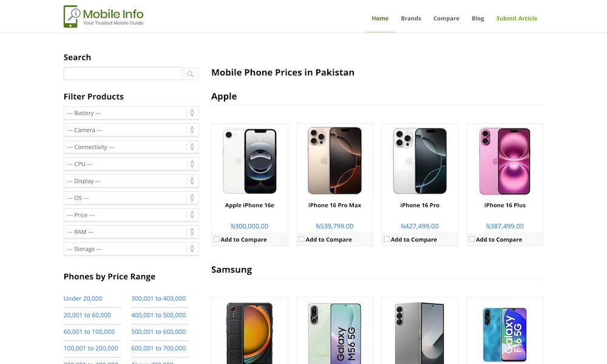
Task: Open the Apple iPhone 16e product image
Action: coord(249,161)
